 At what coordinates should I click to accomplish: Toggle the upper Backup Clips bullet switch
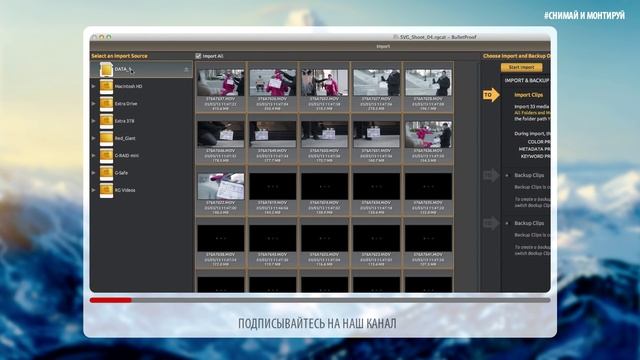(507, 175)
